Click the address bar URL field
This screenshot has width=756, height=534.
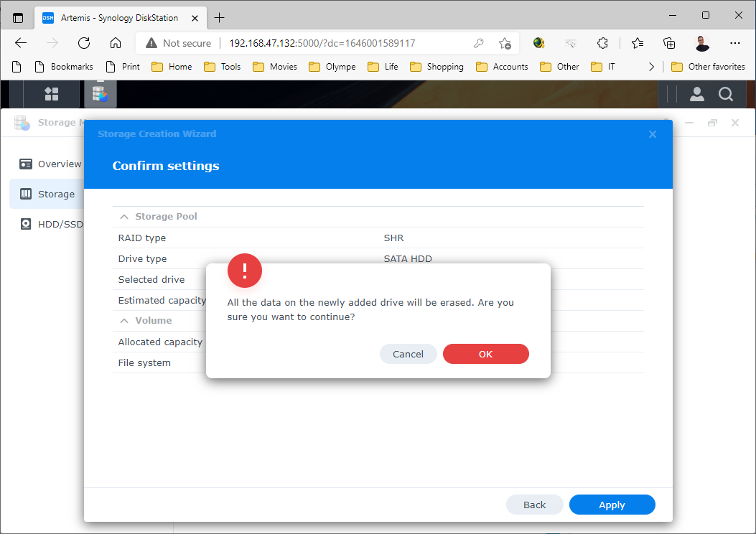click(x=322, y=43)
